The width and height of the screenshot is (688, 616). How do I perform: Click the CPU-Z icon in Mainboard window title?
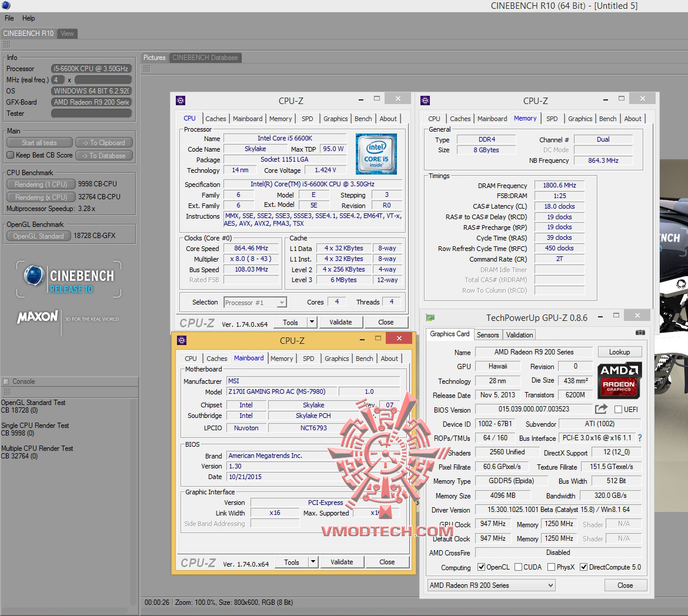point(182,340)
